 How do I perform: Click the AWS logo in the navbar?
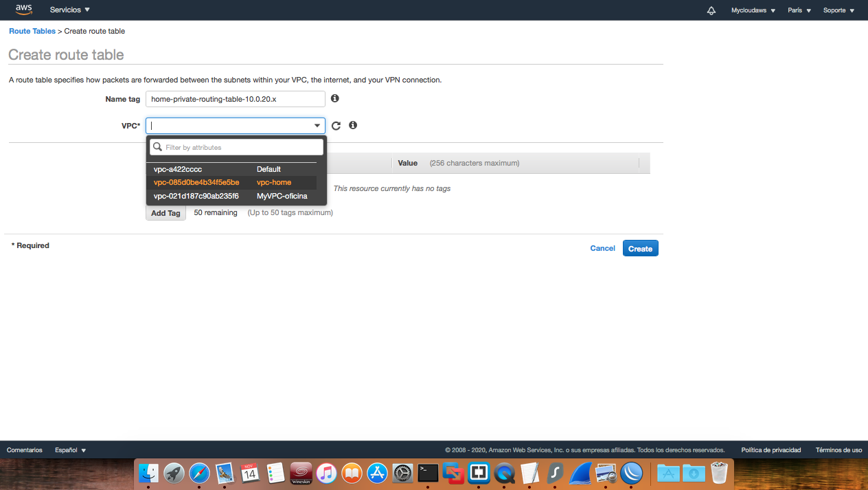(23, 10)
